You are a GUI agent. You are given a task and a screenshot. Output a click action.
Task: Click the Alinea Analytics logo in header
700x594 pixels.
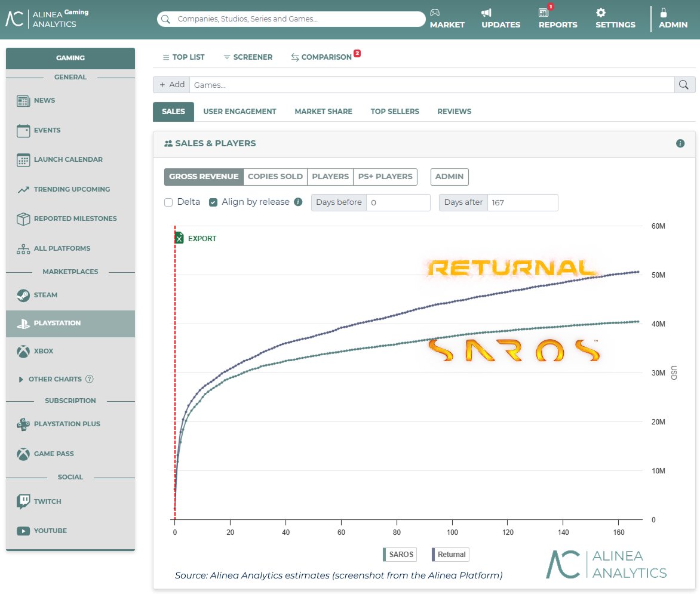(47, 19)
